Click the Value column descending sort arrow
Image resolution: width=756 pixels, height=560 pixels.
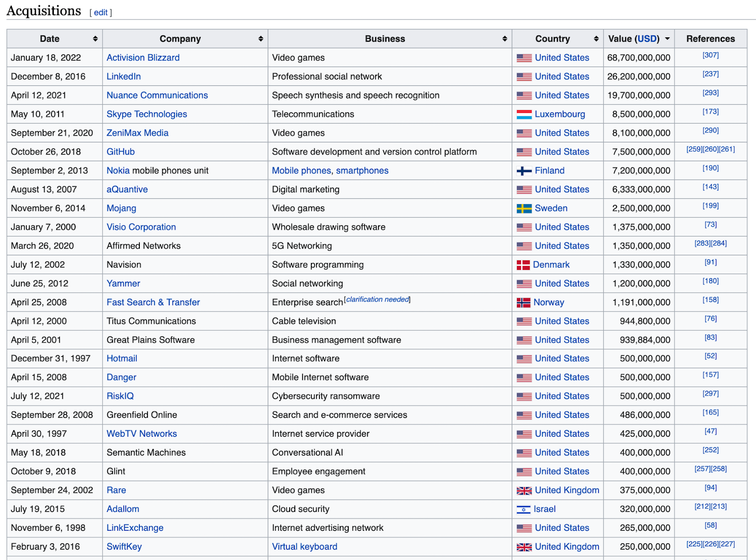coord(667,39)
